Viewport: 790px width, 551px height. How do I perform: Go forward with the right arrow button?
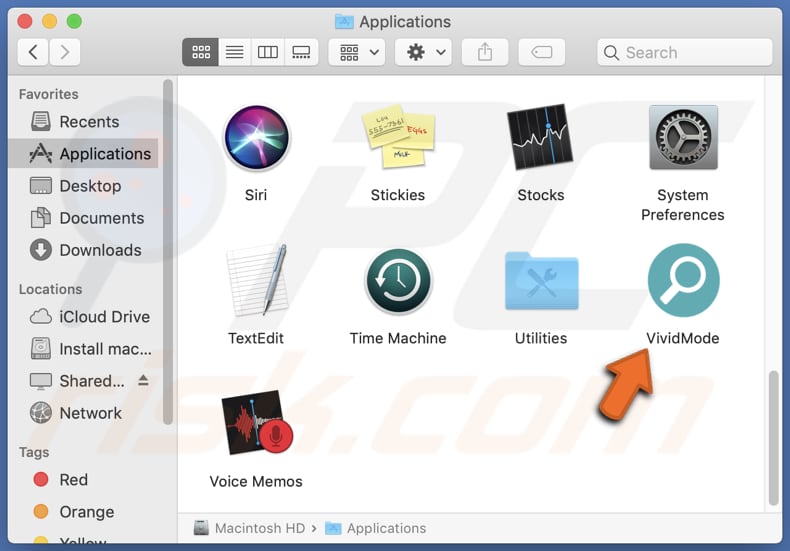pyautogui.click(x=64, y=52)
